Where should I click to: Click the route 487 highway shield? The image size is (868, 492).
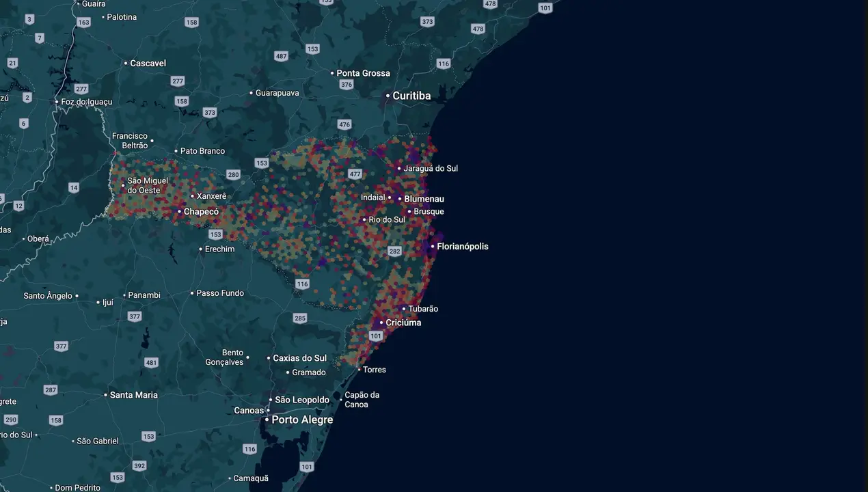click(x=281, y=56)
